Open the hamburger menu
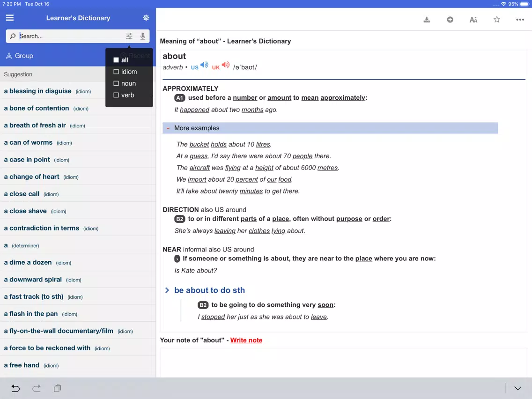 [x=10, y=18]
